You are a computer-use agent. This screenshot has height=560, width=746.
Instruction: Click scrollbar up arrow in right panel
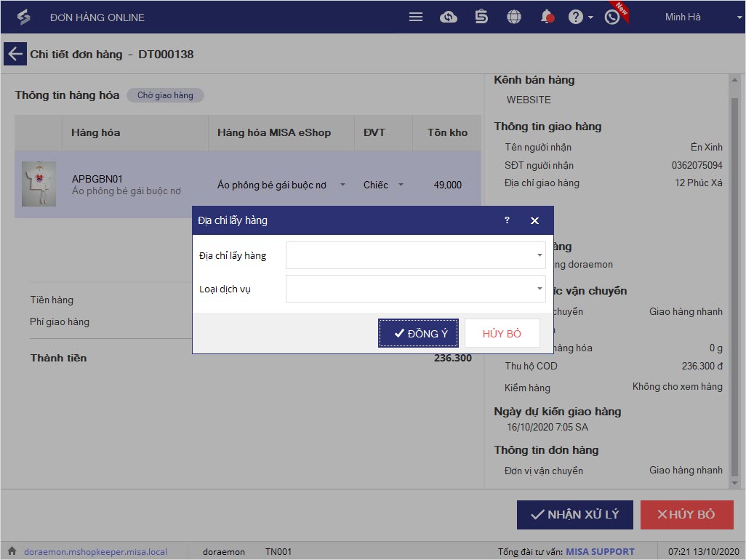(x=734, y=80)
